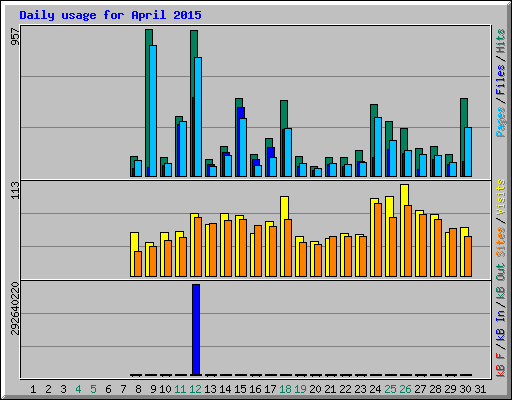Click day 8 on the x-axis
This screenshot has width=512, height=400.
point(138,389)
